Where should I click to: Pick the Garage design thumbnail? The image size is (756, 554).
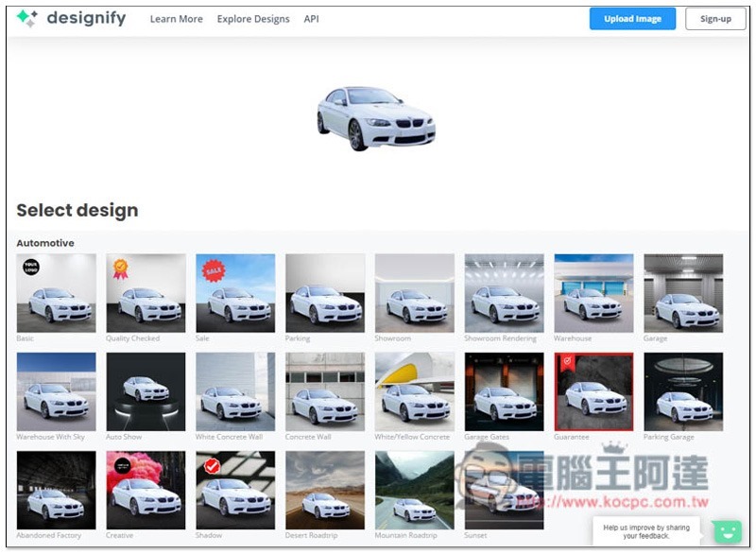[683, 293]
